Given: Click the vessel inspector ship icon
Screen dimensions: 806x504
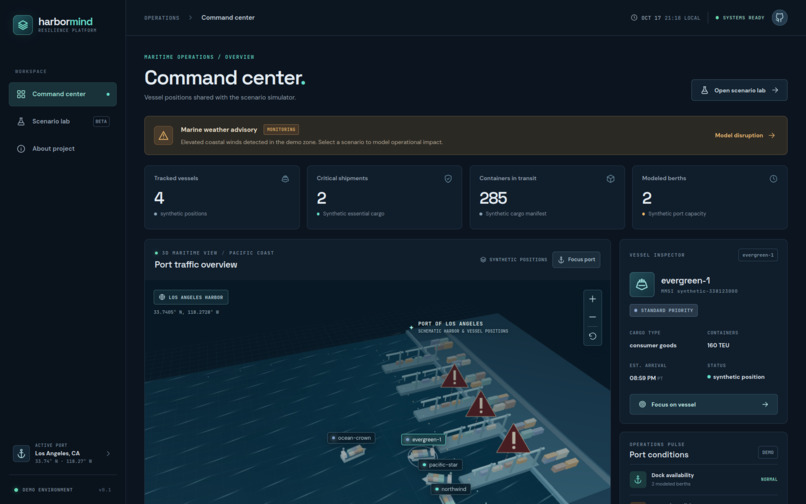Looking at the screenshot, I should coord(642,284).
